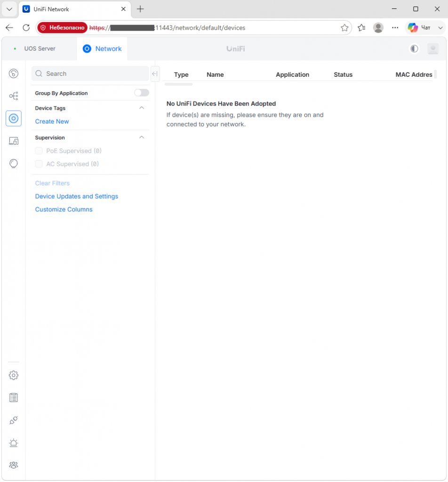448x482 pixels.
Task: Open the Integrations plug icon
Action: [14, 420]
